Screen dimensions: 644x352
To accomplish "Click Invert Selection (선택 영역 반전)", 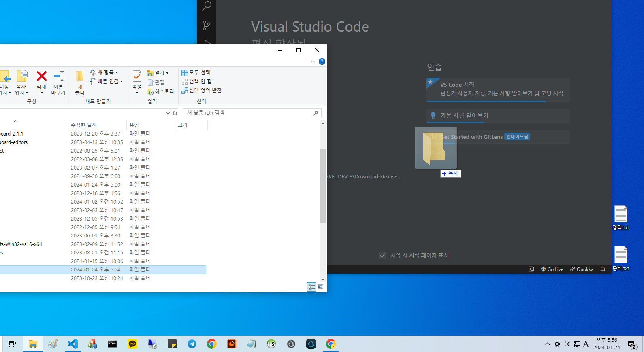I will pos(201,90).
